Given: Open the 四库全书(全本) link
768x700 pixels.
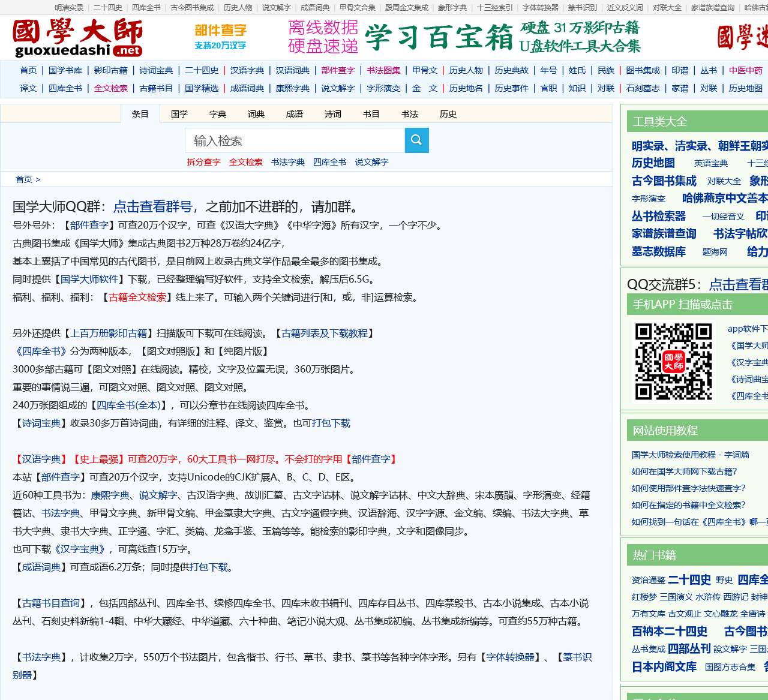Looking at the screenshot, I should coord(129,405).
